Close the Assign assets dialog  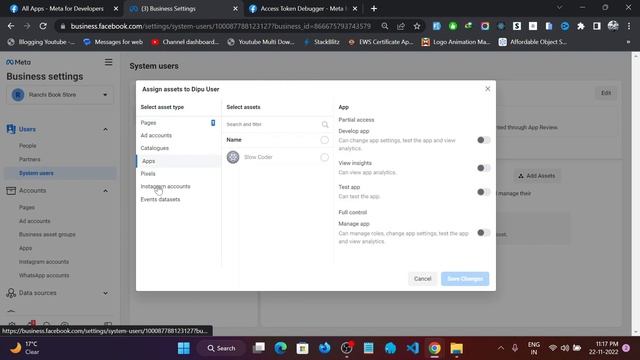point(487,89)
